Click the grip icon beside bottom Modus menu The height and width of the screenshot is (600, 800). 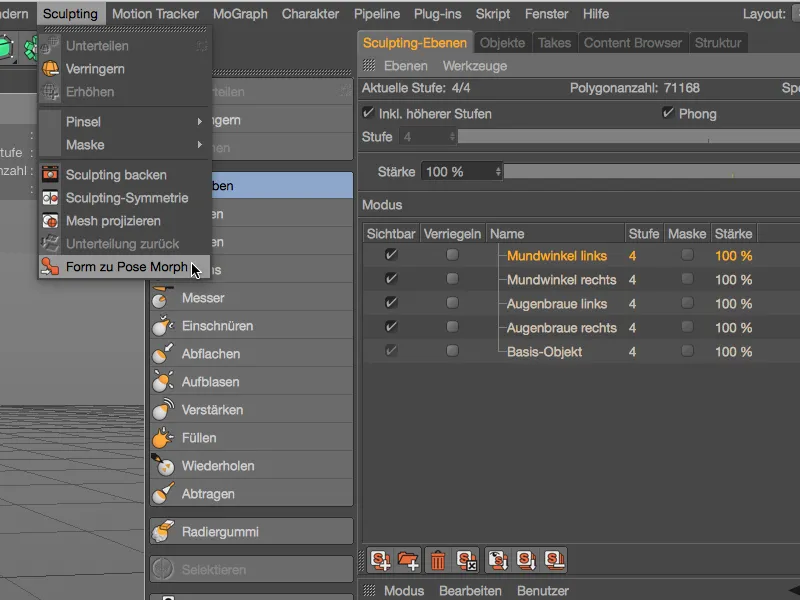pyautogui.click(x=369, y=590)
